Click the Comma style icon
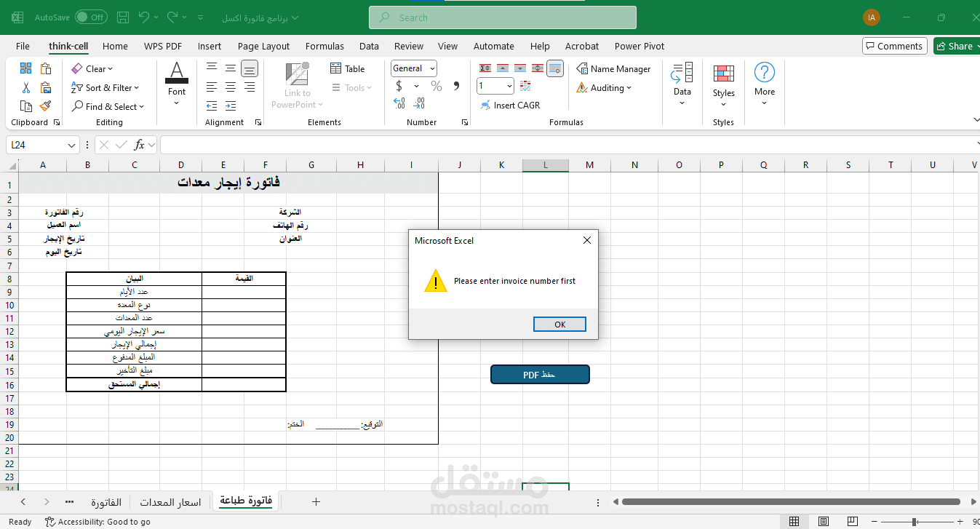Viewport: 980px width, 529px height. 456,86
